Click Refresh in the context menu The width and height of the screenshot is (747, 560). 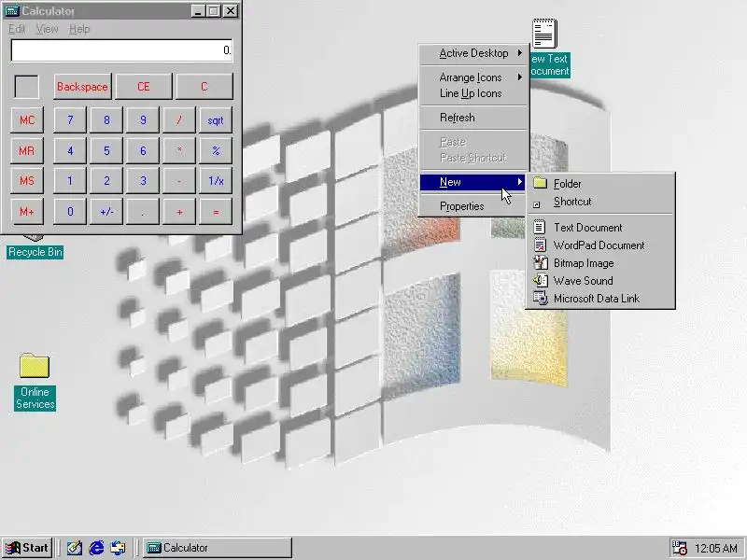(474, 118)
